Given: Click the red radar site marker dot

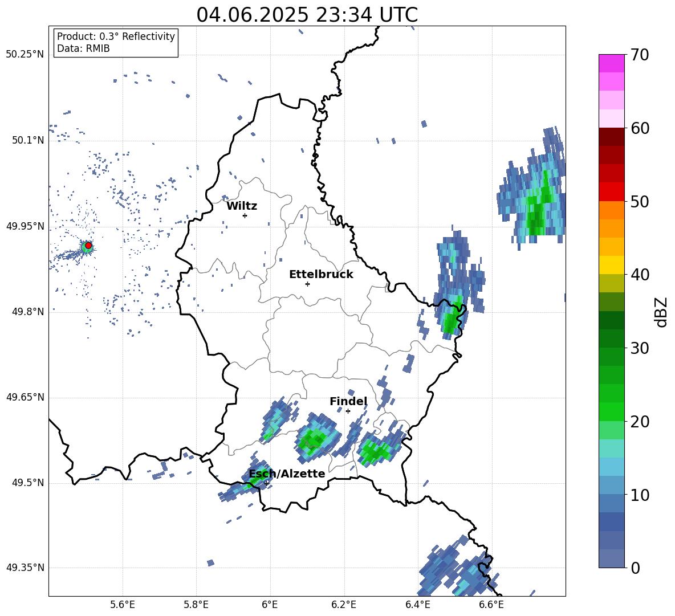Looking at the screenshot, I should (88, 246).
